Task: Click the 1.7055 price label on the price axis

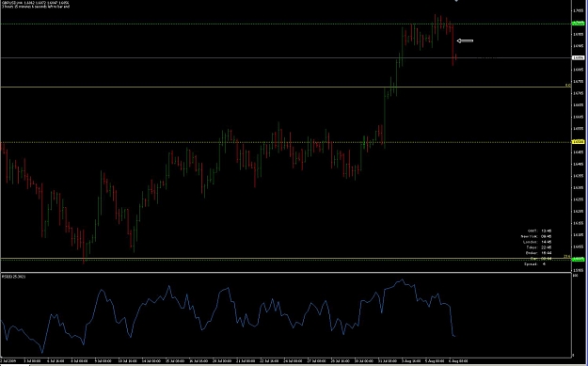Action: coord(578,10)
